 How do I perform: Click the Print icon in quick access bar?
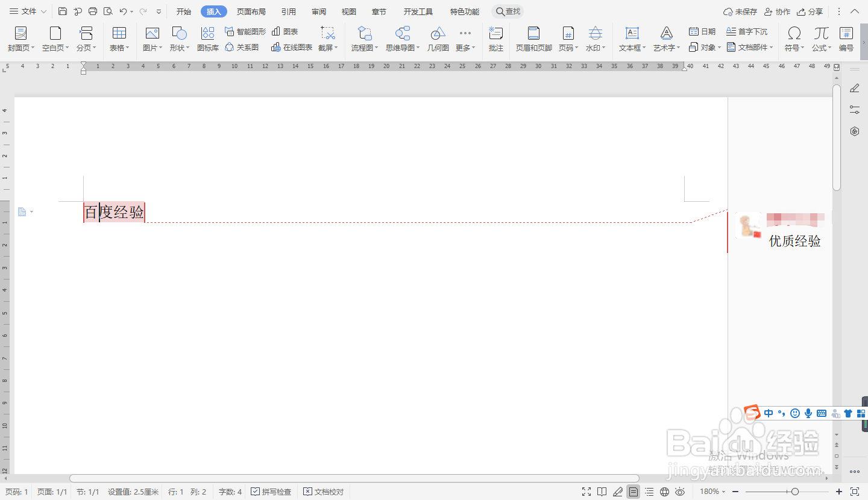pos(93,11)
